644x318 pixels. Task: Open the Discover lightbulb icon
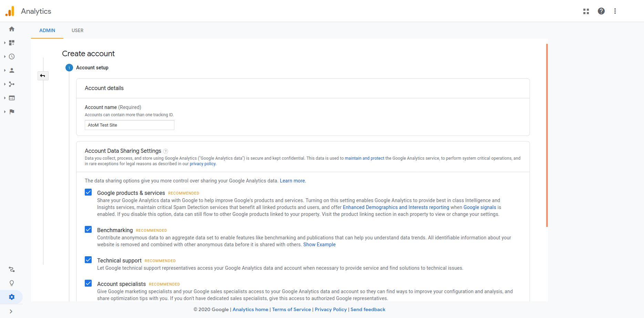pos(12,283)
